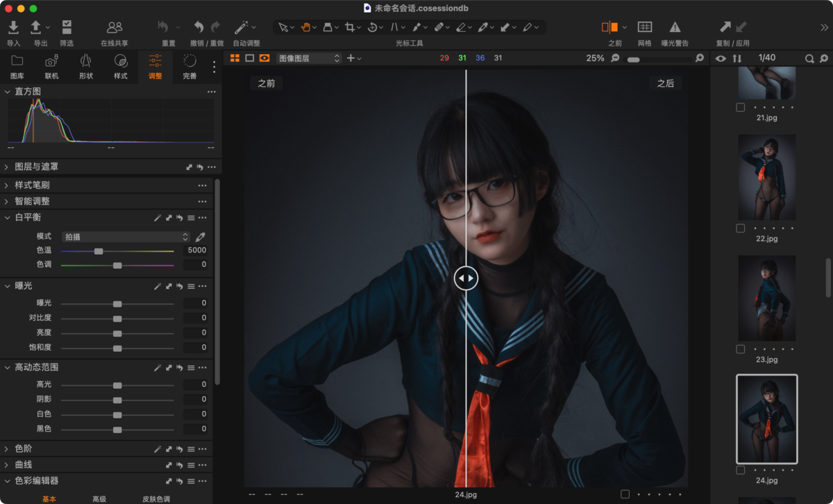This screenshot has height=504, width=833.
Task: Click the 导入 (Import) toolbar icon
Action: [x=13, y=27]
